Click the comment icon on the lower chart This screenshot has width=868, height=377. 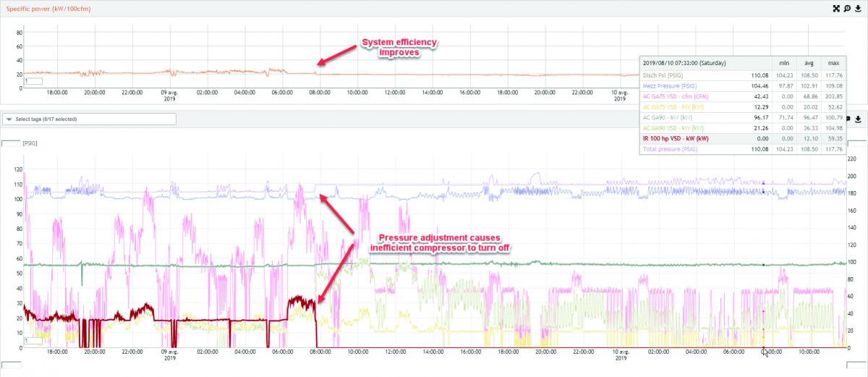point(848,119)
